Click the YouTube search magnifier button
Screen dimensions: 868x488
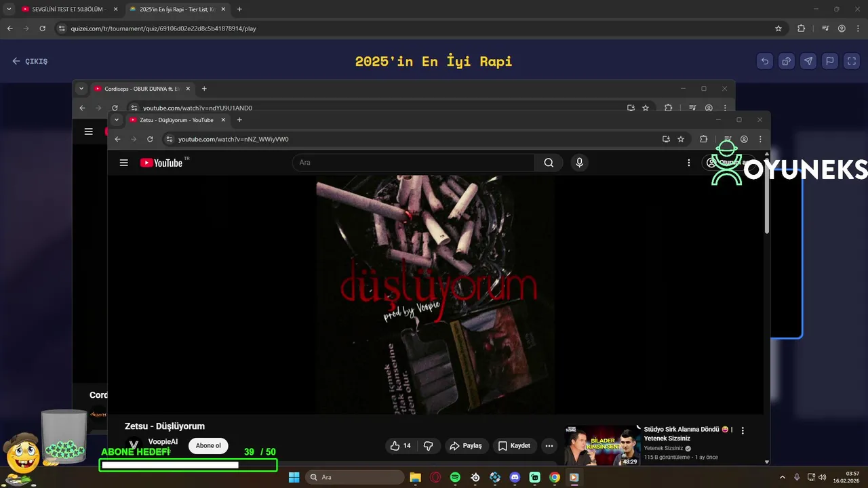click(549, 163)
